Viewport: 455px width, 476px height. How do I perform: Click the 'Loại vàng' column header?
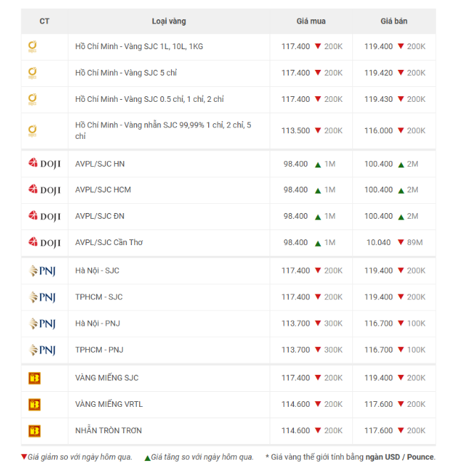coord(169,21)
